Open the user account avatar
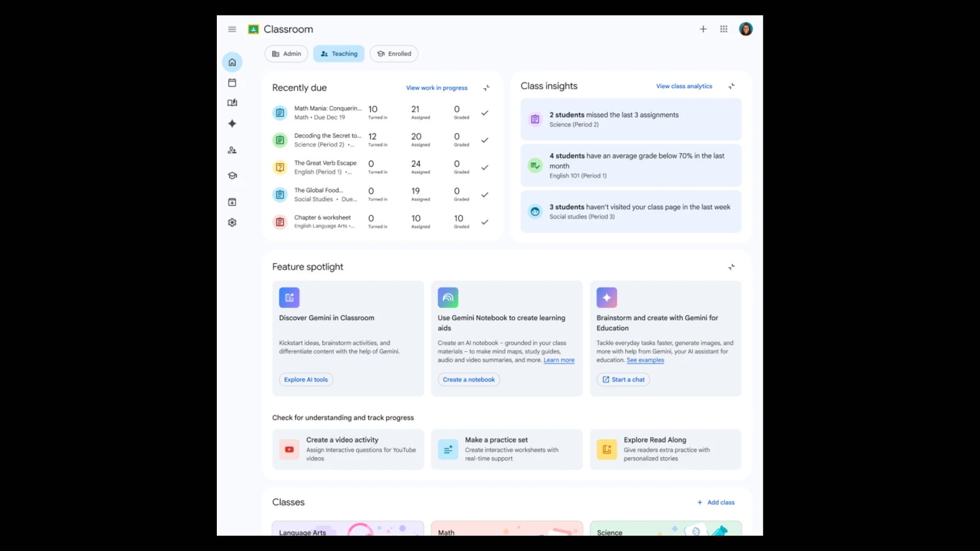The height and width of the screenshot is (551, 980). coord(745,29)
